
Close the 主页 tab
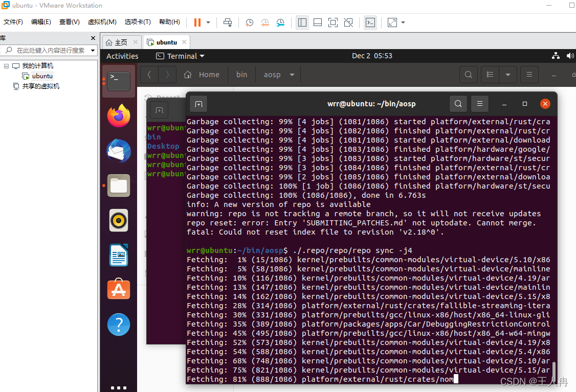136,42
